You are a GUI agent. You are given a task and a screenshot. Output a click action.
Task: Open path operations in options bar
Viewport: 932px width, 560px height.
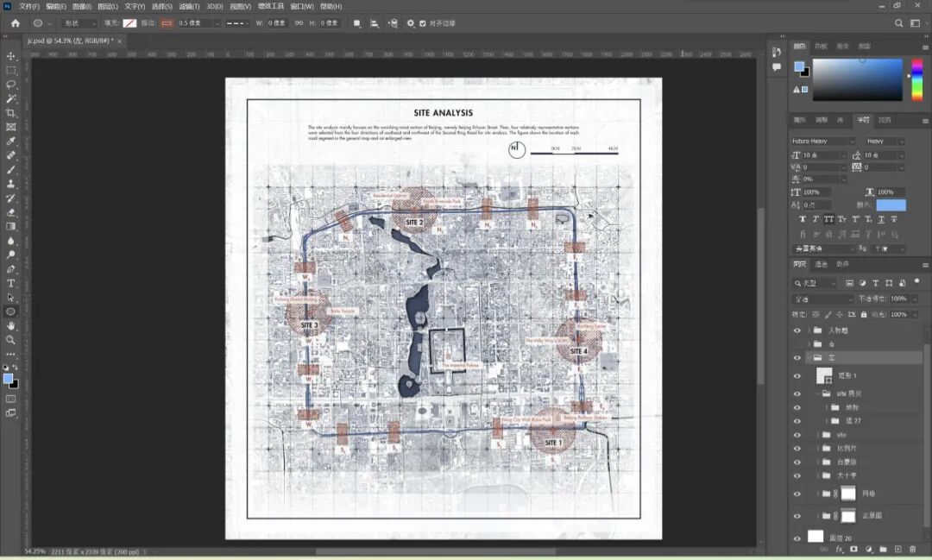[356, 23]
